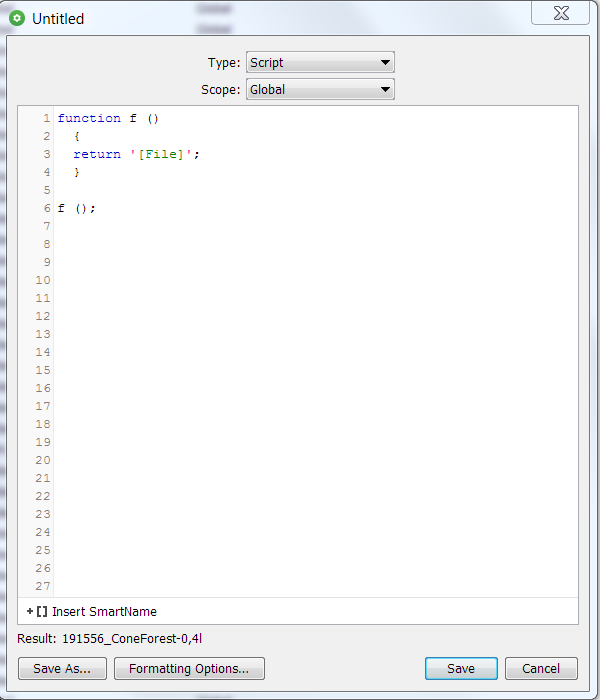The image size is (600, 700).
Task: Click the green gear icon beside Untitled
Action: [x=17, y=19]
